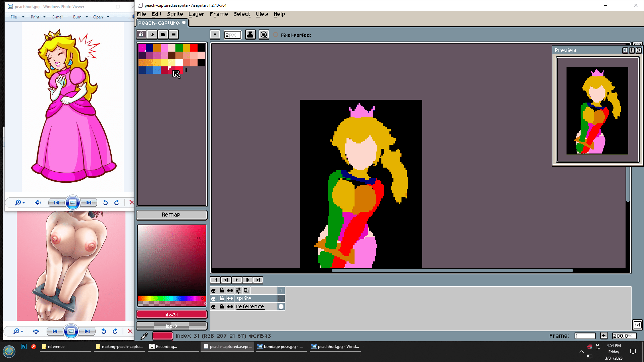Click the eyedropper tool icon in status bar
The image size is (644, 362).
144,336
